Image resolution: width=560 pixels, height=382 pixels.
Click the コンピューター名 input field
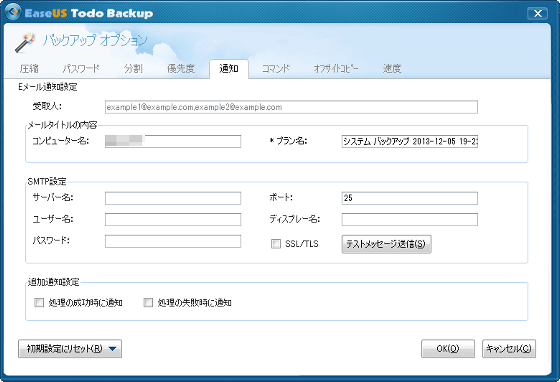point(173,141)
